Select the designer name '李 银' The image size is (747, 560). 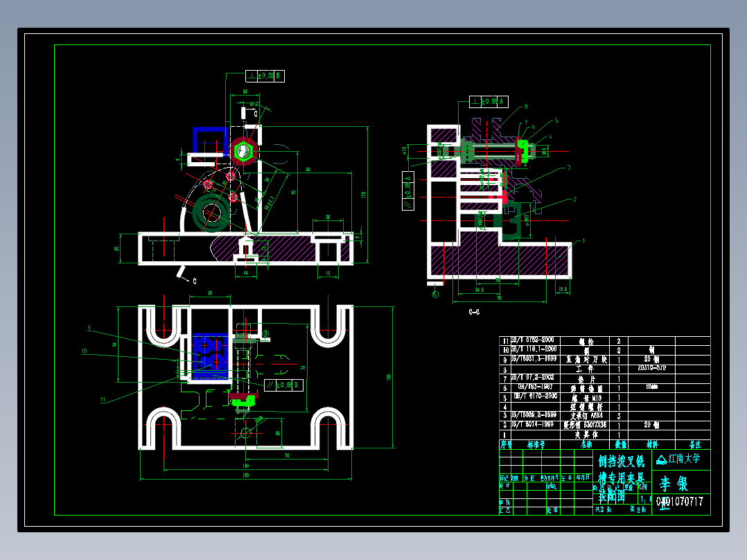674,484
